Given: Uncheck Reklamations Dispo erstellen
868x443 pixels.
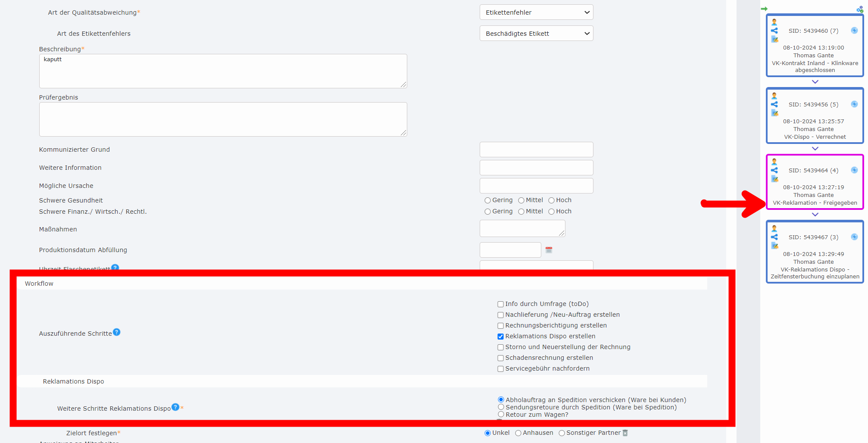Looking at the screenshot, I should pos(500,337).
